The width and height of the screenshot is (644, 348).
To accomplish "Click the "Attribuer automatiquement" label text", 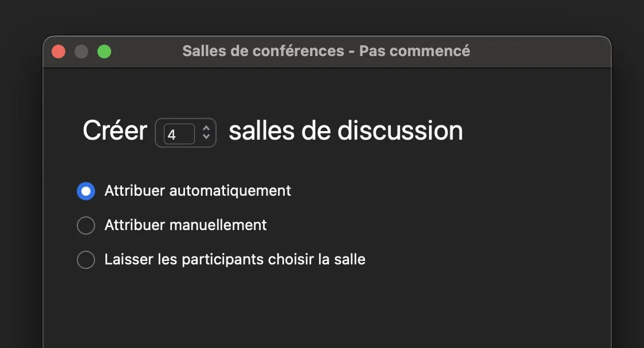I will click(x=198, y=191).
